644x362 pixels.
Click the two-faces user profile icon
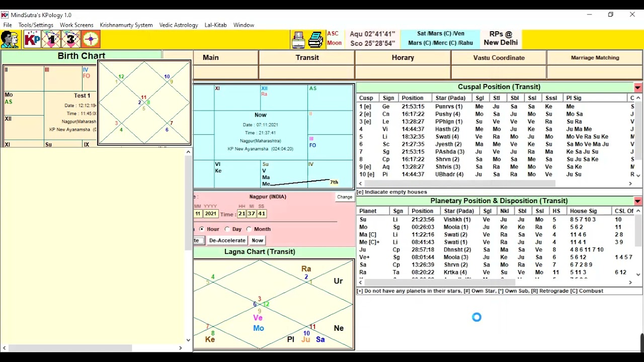[10, 39]
